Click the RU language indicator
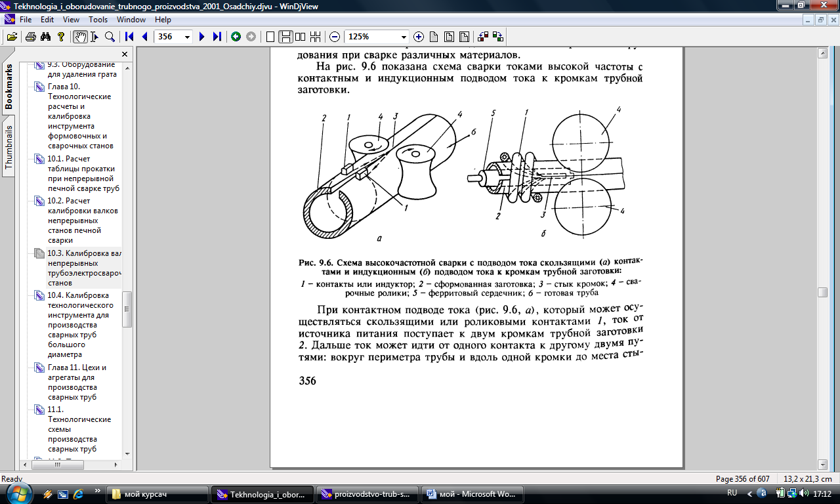The height and width of the screenshot is (504, 840). pyautogui.click(x=732, y=493)
